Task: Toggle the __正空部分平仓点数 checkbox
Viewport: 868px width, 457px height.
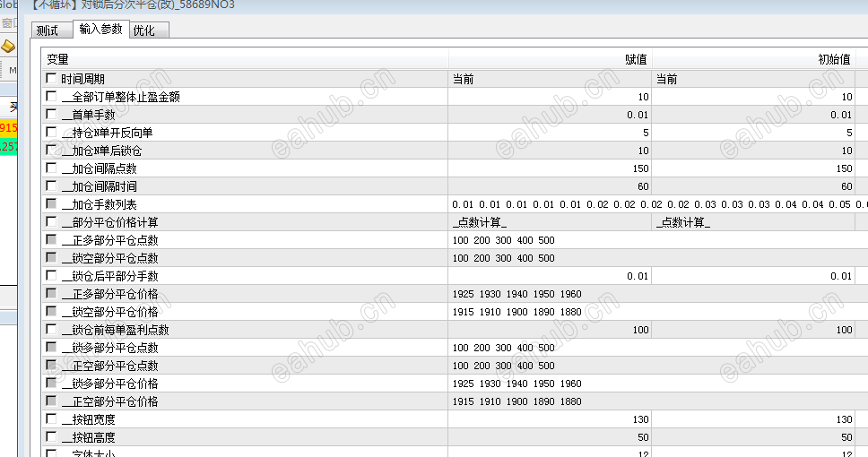Action: point(51,366)
